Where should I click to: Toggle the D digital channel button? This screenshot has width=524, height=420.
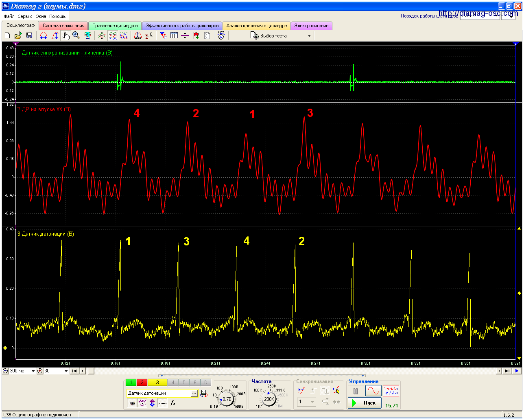click(206, 383)
